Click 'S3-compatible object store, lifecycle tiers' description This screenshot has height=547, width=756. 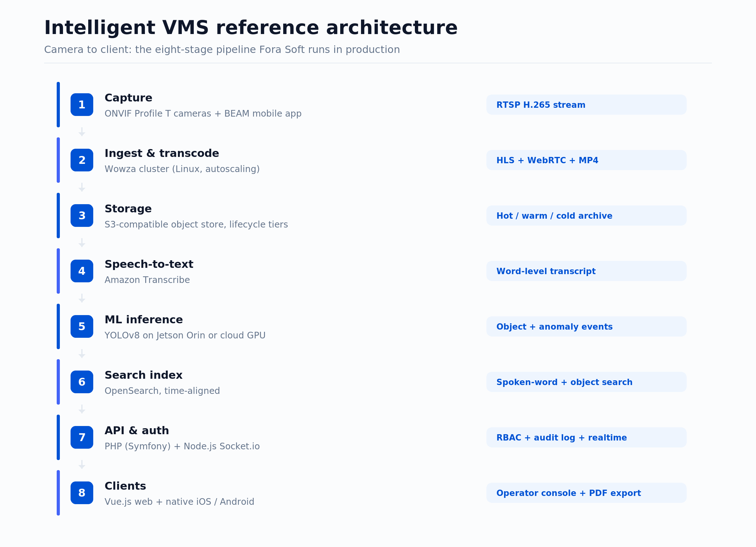coord(196,225)
